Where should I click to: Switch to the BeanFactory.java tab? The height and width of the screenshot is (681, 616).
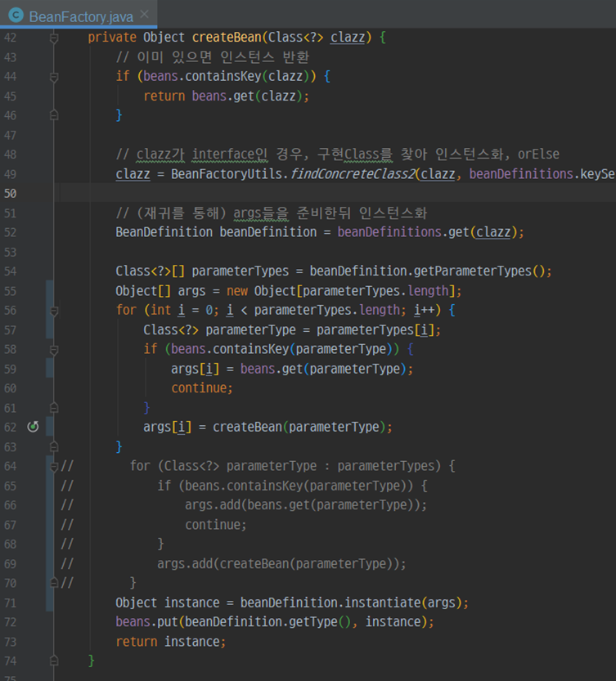[81, 16]
